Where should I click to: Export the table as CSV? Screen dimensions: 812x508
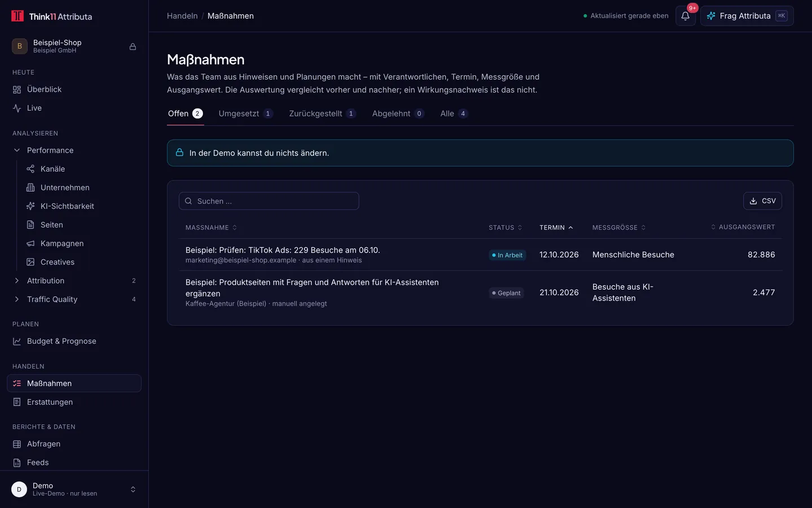coord(762,201)
